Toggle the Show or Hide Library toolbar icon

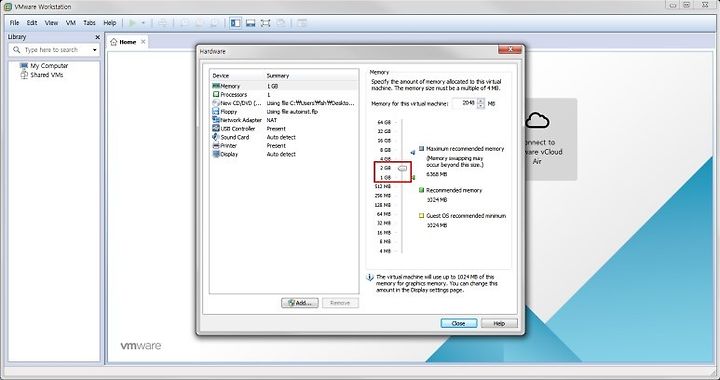tap(236, 23)
